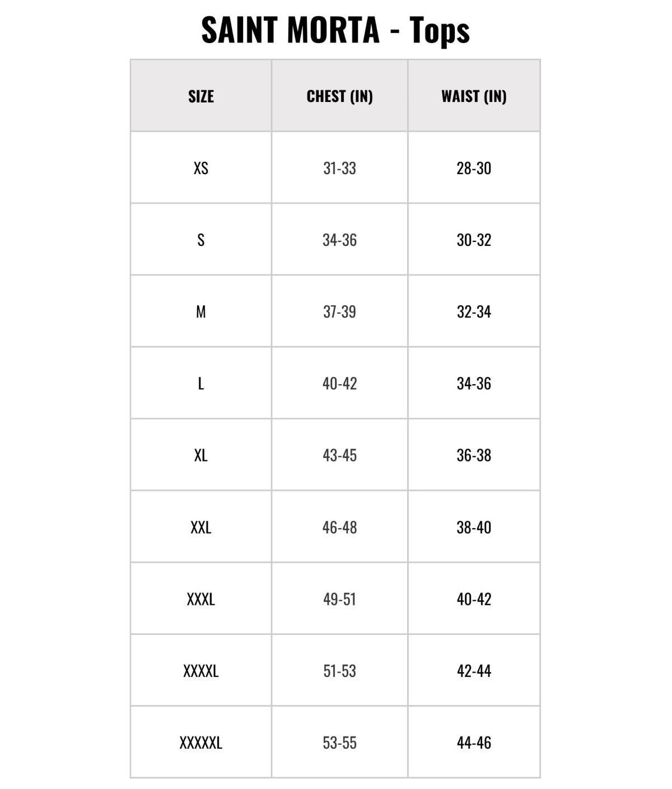
Task: Click the CHEST (IN) column header
Action: pos(339,96)
